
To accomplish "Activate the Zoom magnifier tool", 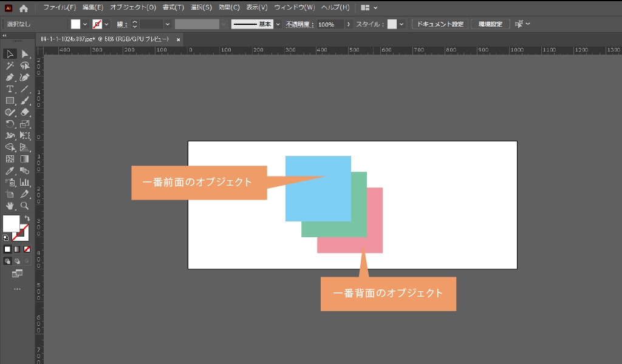I will point(25,206).
